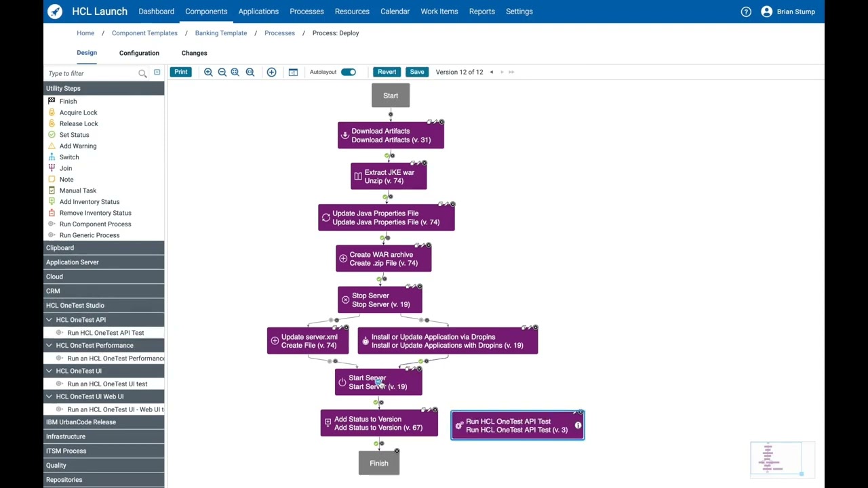This screenshot has width=868, height=488.
Task: Zoom in on the process canvas
Action: (x=208, y=72)
